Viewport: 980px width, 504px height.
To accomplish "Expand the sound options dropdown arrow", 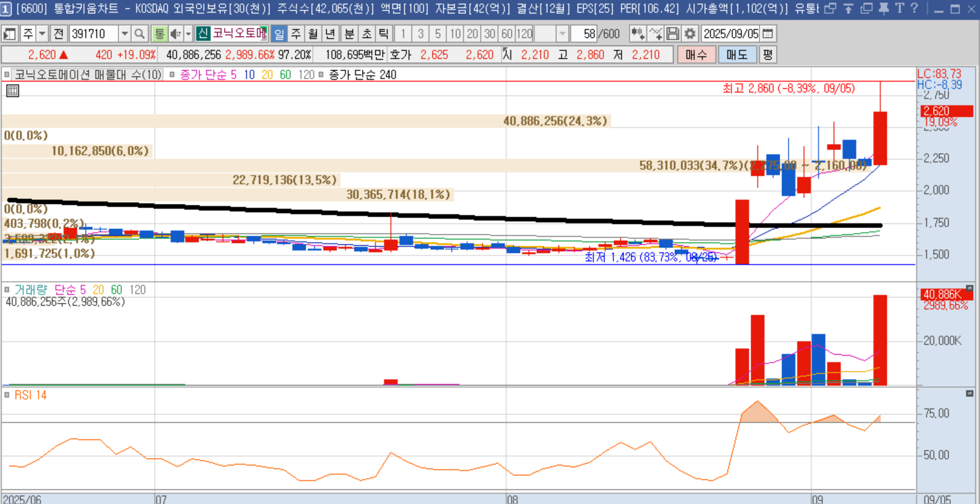I will 188,34.
